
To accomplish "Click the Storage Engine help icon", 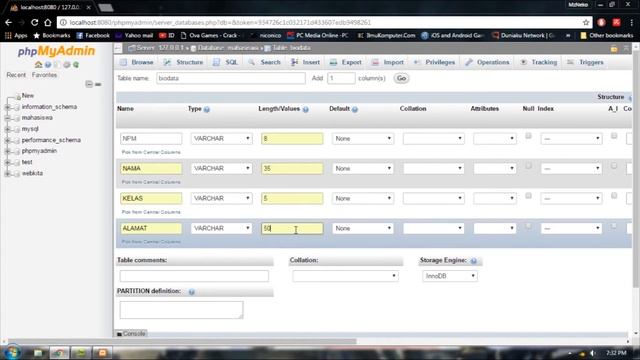I will (473, 261).
